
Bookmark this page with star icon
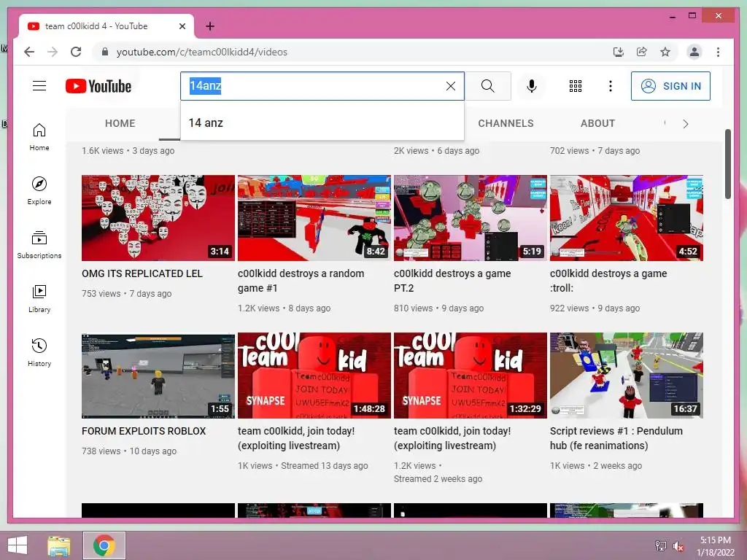pyautogui.click(x=665, y=52)
